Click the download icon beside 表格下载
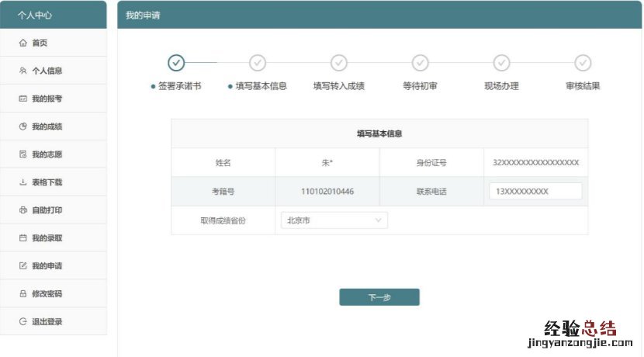The image size is (644, 357). pos(23,182)
